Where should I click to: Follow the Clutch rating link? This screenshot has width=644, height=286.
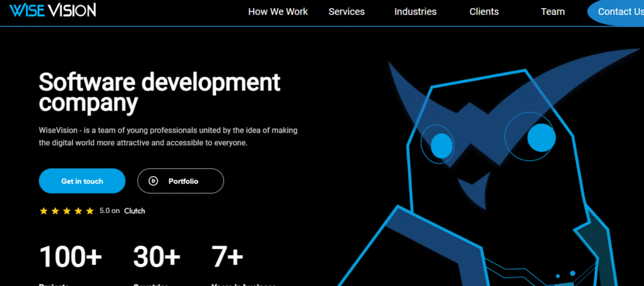(x=135, y=211)
